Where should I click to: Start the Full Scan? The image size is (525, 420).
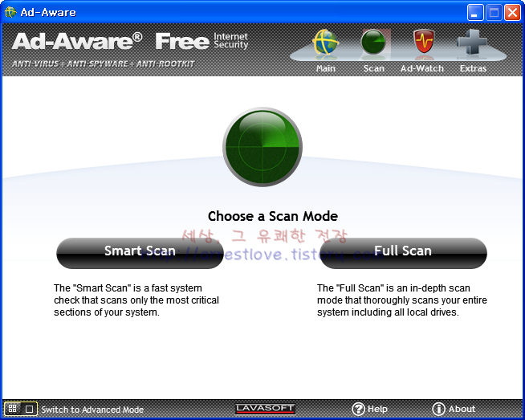(x=403, y=253)
